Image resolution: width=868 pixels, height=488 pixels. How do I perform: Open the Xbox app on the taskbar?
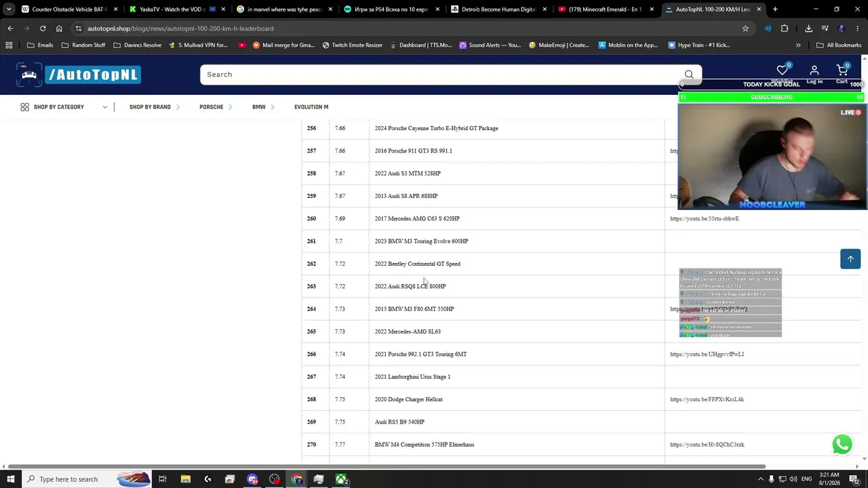click(x=341, y=479)
